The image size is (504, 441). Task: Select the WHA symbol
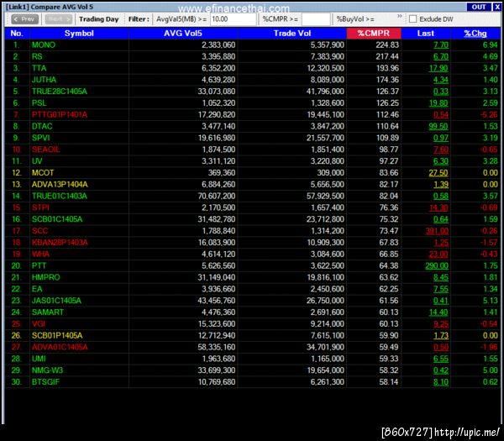click(40, 255)
